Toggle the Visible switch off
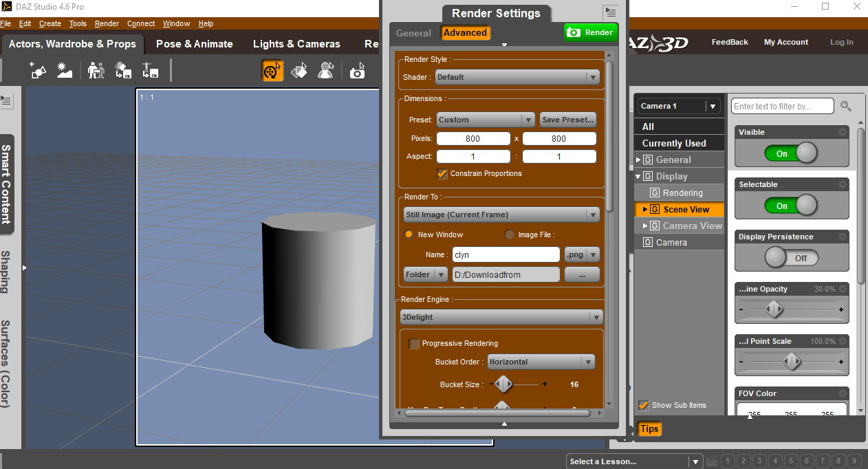This screenshot has height=469, width=868. tap(791, 153)
